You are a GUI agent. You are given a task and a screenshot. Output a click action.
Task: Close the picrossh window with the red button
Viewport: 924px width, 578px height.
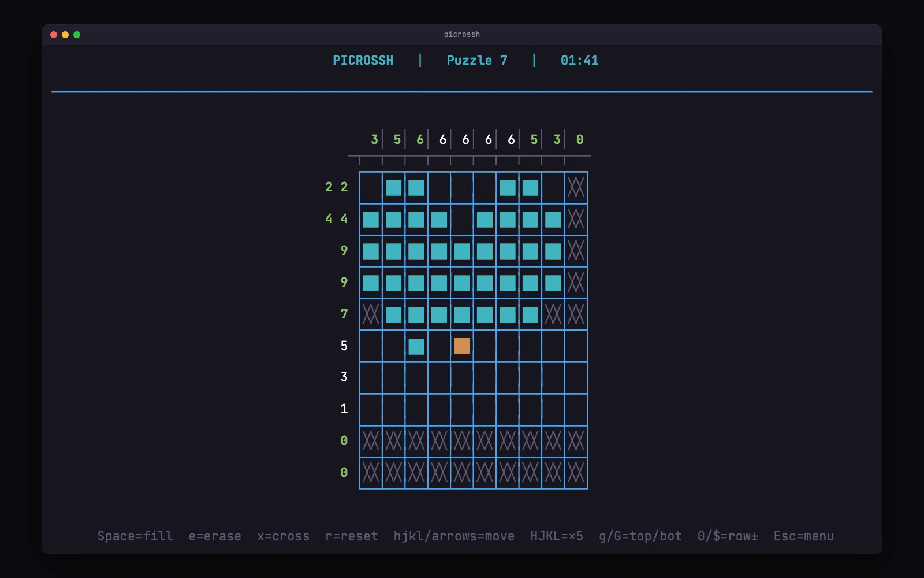pyautogui.click(x=54, y=35)
